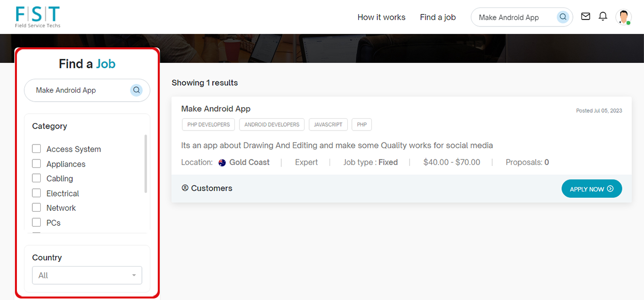644x300 pixels.
Task: Open the Make Android App job title
Action: pos(215,109)
